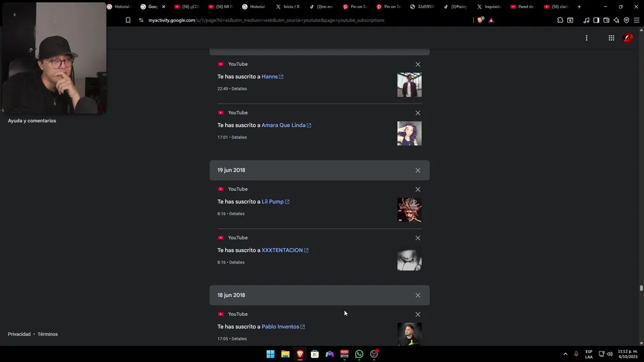Open the Google account avatar menu
The width and height of the screenshot is (644, 362).
628,38
